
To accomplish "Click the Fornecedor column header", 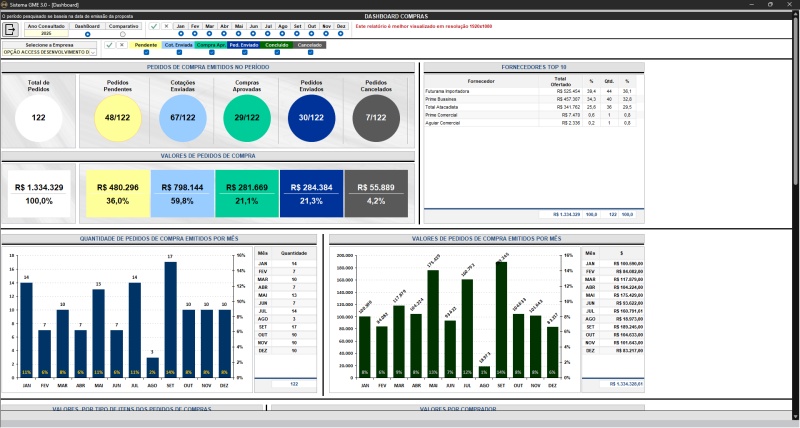I will pos(481,80).
